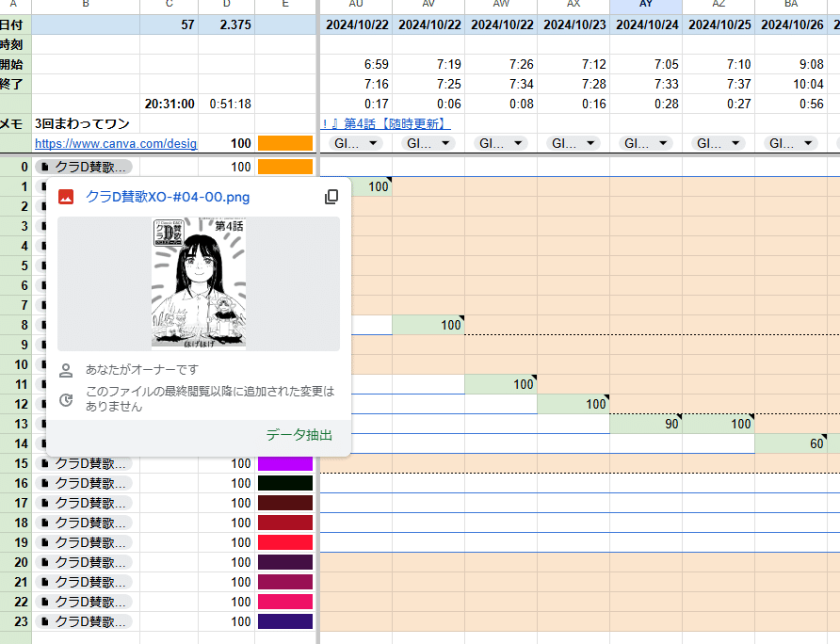
Task: Click the データ抽出 button
Action: (299, 435)
